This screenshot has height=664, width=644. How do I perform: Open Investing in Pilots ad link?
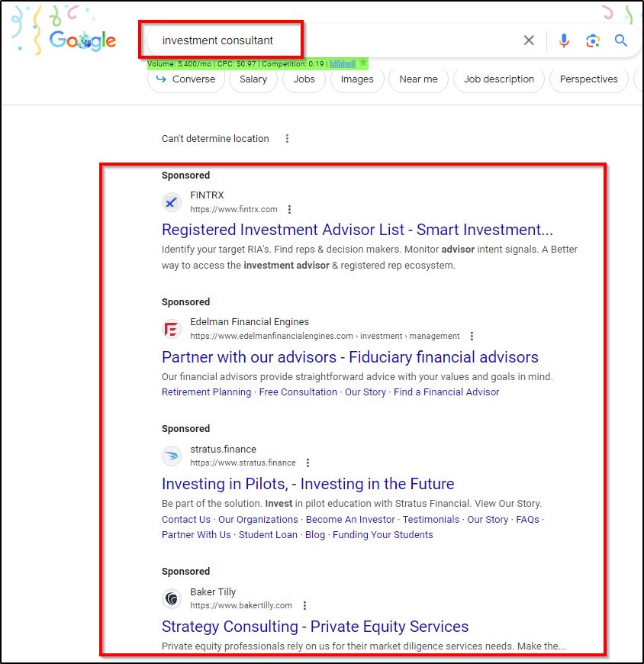tap(308, 484)
